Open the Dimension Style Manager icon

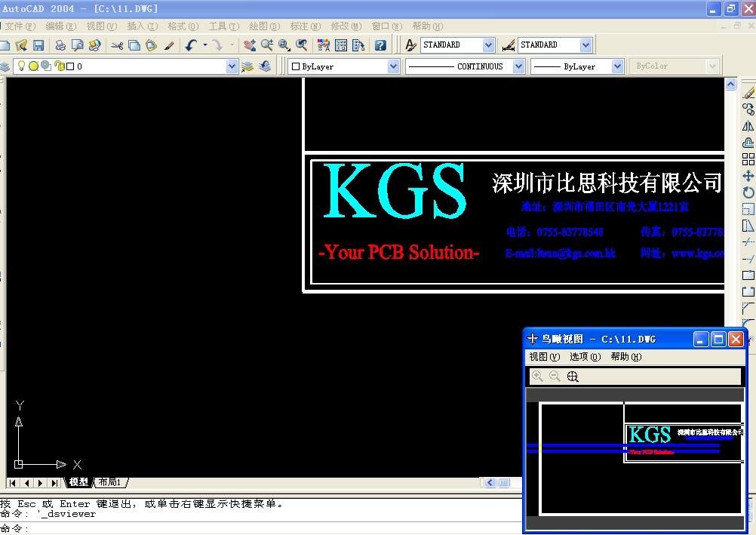[x=509, y=45]
